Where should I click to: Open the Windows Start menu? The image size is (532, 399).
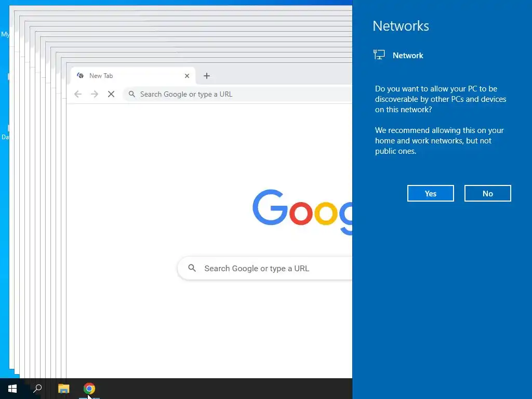coord(12,389)
